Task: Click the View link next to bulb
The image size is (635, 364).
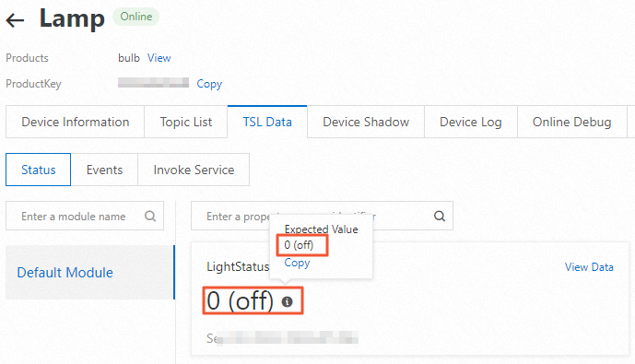Action: (159, 58)
